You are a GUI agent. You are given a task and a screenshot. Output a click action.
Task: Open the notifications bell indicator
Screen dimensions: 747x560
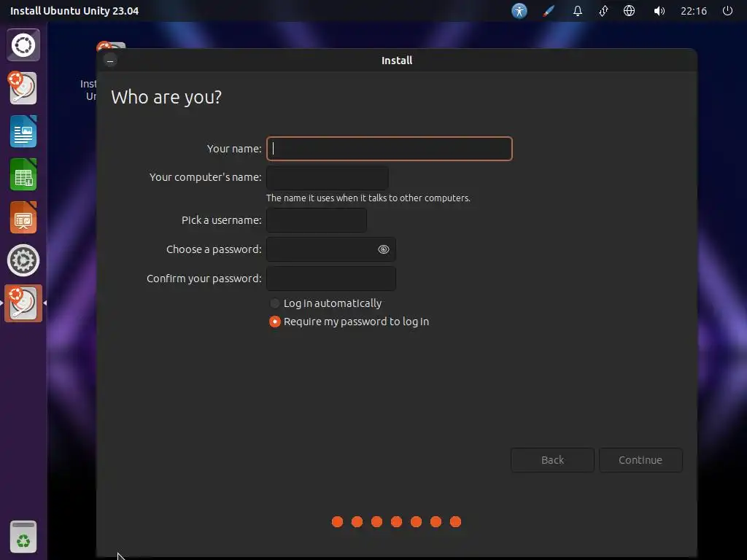578,10
